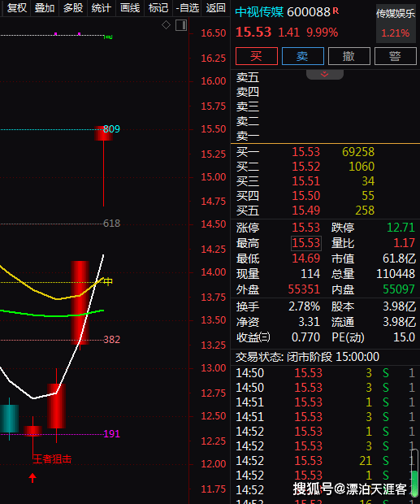Image resolution: width=420 pixels, height=504 pixels.
Task: Click the 现量 value 114
Action: point(310,274)
